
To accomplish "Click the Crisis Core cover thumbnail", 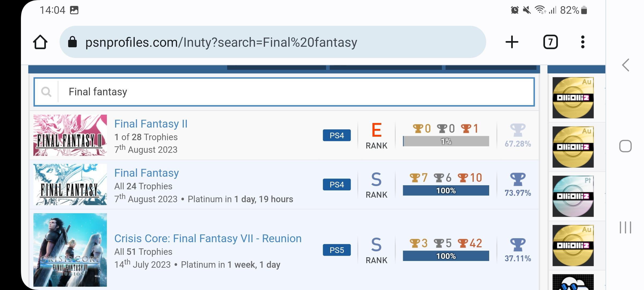I will 70,250.
